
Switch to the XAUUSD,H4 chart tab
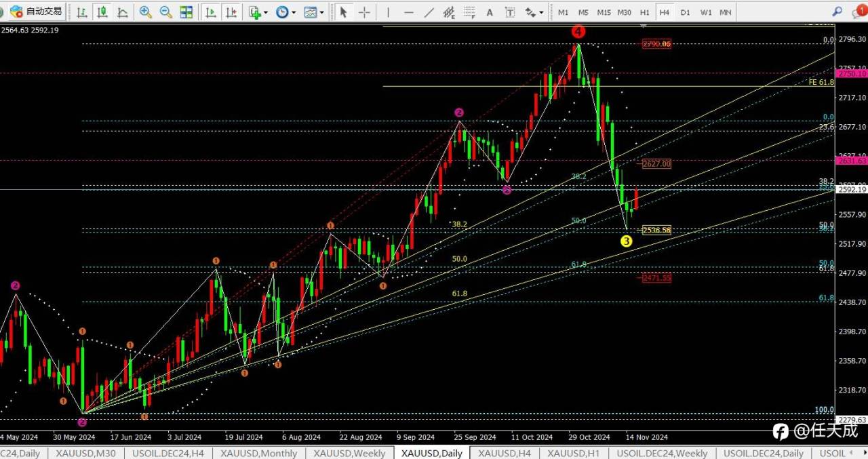[x=505, y=453]
